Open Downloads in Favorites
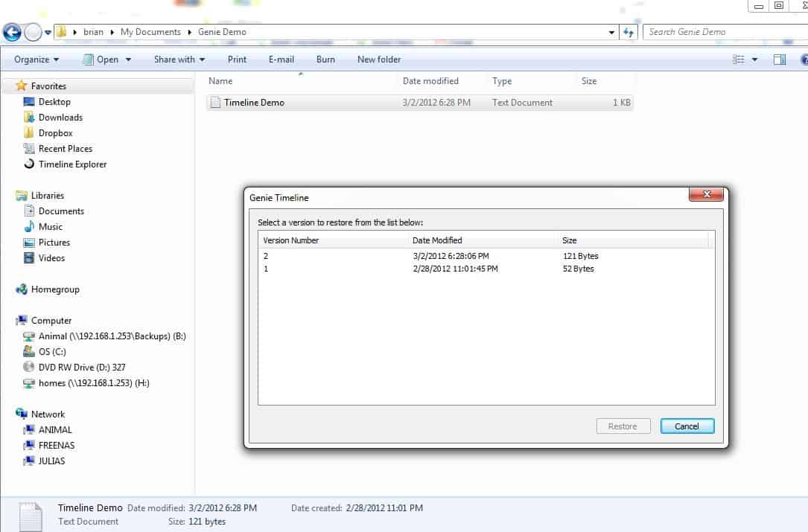 tap(60, 118)
